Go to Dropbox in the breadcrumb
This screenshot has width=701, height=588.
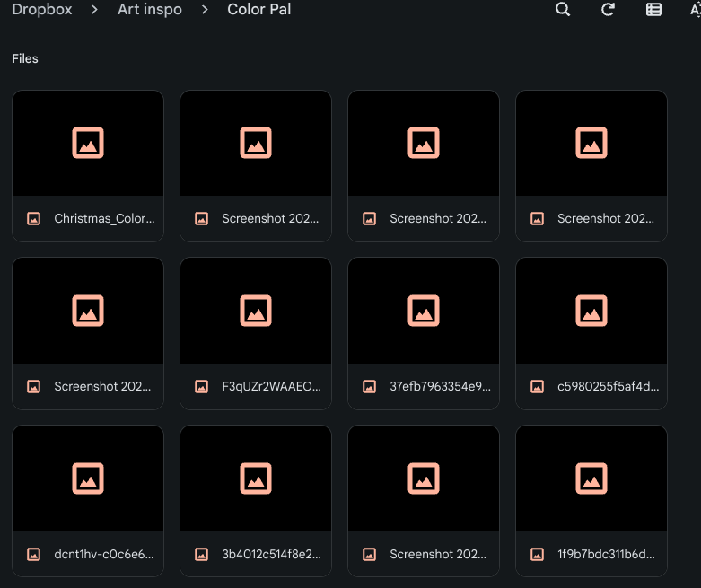point(41,10)
